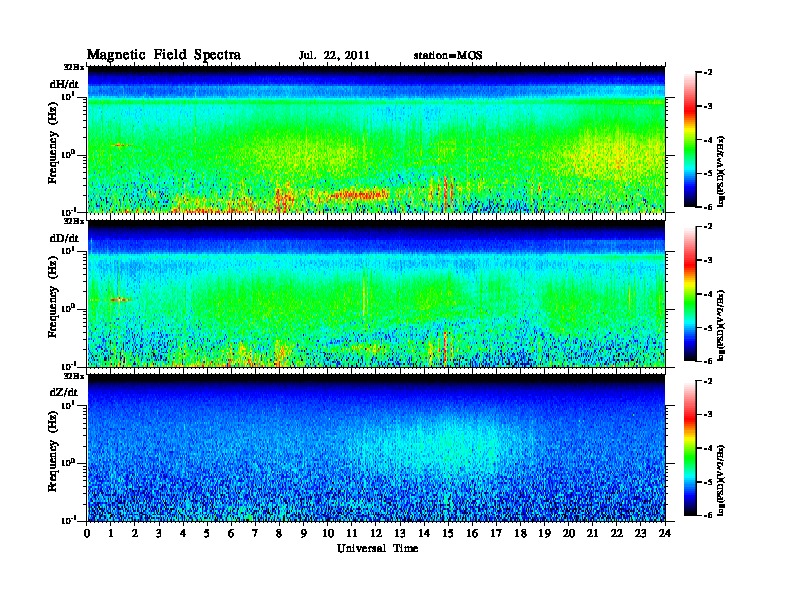Click hour tick label "12" on the time axis
Viewport: 792px width, 612px height.
pyautogui.click(x=376, y=533)
